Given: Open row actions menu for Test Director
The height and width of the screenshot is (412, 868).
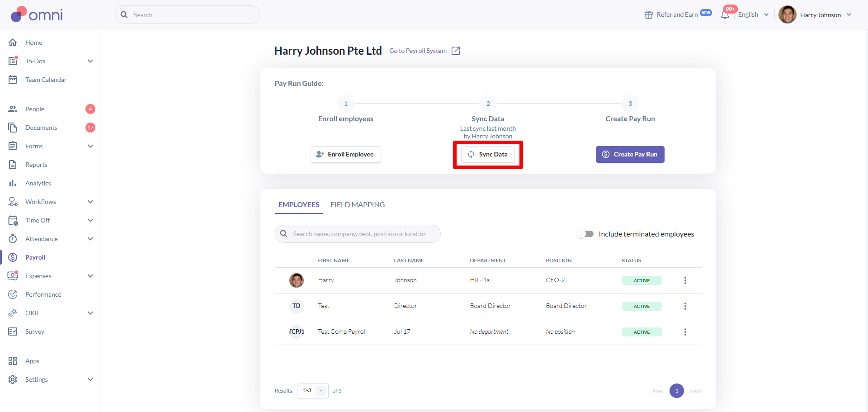Looking at the screenshot, I should click(685, 306).
